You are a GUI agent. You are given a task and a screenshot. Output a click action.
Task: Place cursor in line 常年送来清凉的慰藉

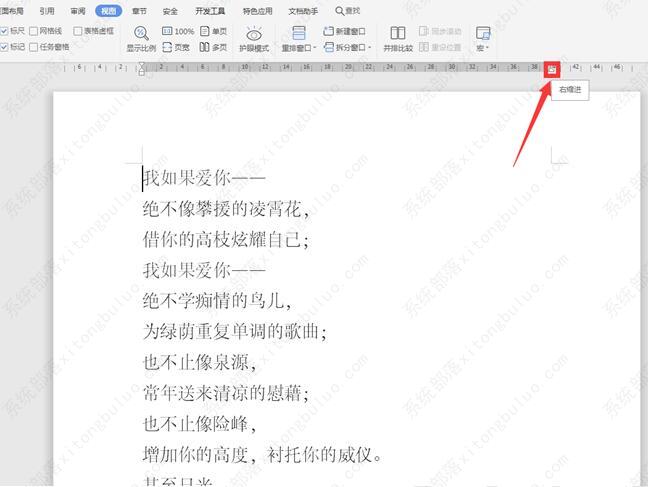click(226, 393)
